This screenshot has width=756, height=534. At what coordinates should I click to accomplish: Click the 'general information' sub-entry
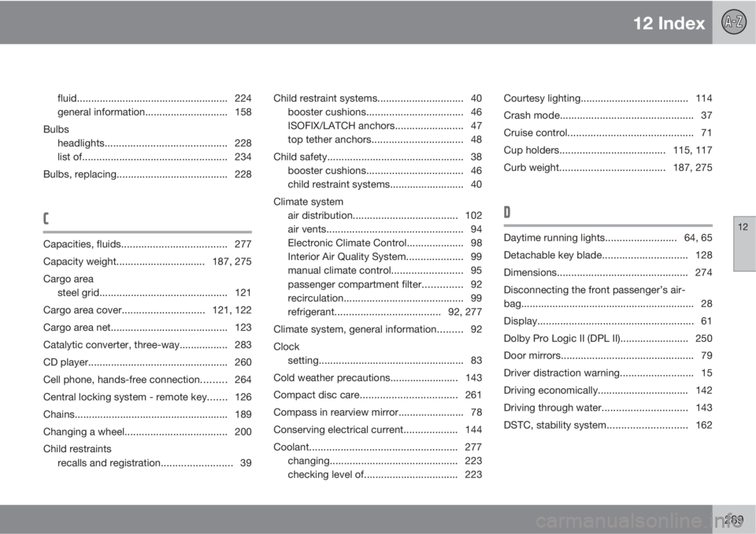(154, 112)
